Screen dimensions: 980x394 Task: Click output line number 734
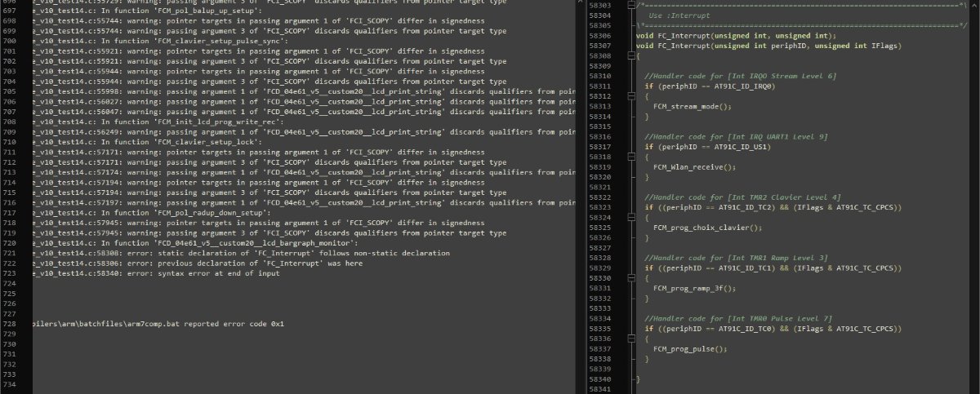click(10, 384)
